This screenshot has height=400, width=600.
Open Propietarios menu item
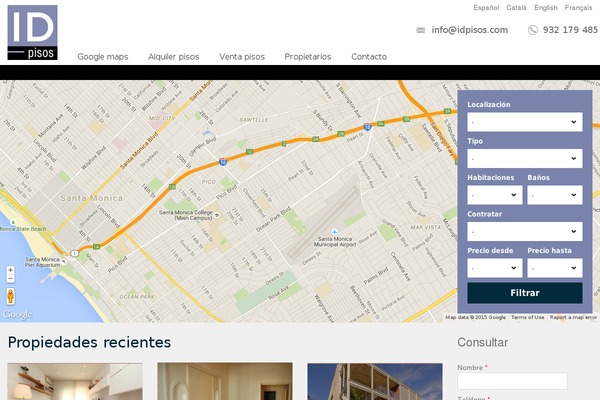(x=308, y=57)
